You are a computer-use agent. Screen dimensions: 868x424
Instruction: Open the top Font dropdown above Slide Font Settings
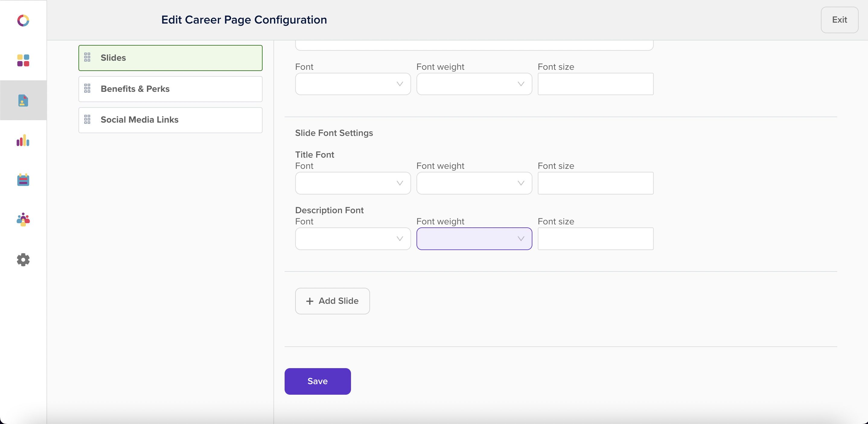click(x=353, y=84)
